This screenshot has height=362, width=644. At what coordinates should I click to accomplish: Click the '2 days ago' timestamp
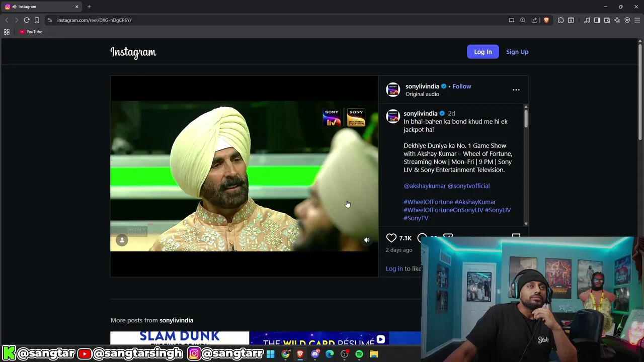click(x=399, y=250)
